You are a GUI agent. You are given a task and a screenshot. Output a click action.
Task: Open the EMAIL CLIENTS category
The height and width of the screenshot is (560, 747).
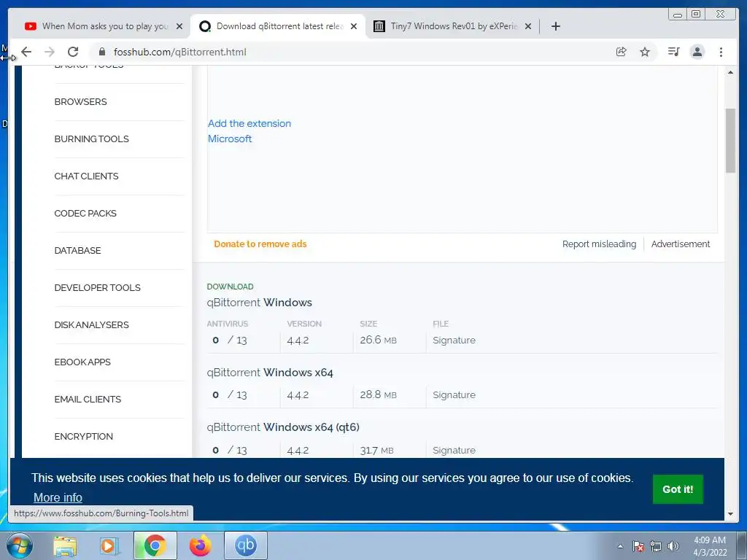coord(88,399)
